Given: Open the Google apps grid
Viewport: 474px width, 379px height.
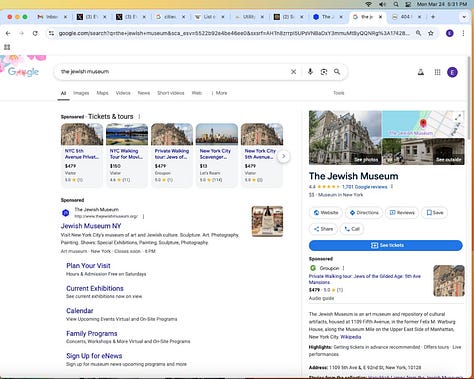Looking at the screenshot, I should click(x=437, y=72).
